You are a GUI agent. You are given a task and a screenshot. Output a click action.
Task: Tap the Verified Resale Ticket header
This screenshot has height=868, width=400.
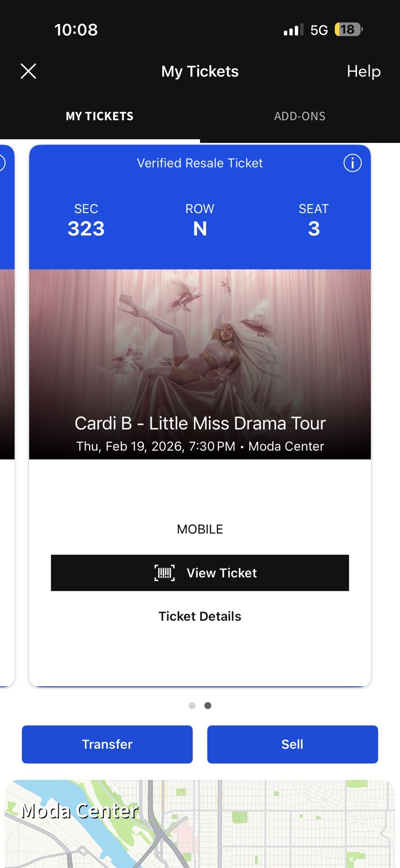(200, 163)
